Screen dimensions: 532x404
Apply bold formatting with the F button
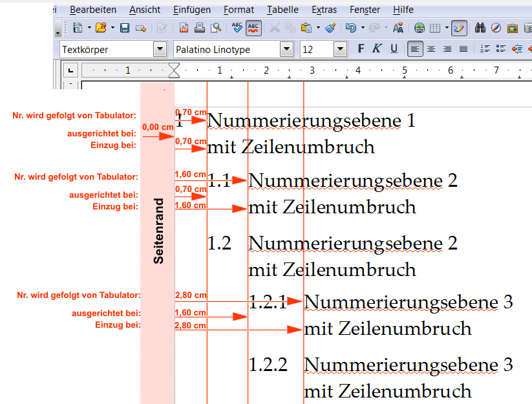pos(360,48)
